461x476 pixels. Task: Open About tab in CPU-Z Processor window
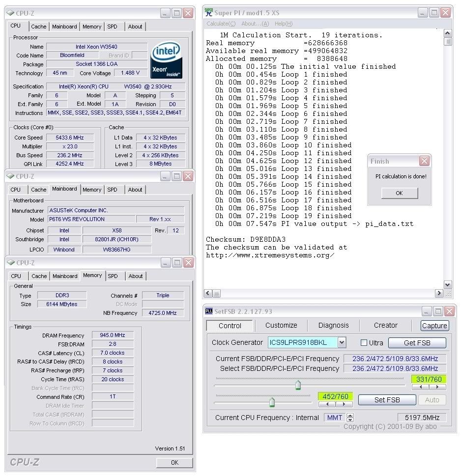[135, 27]
